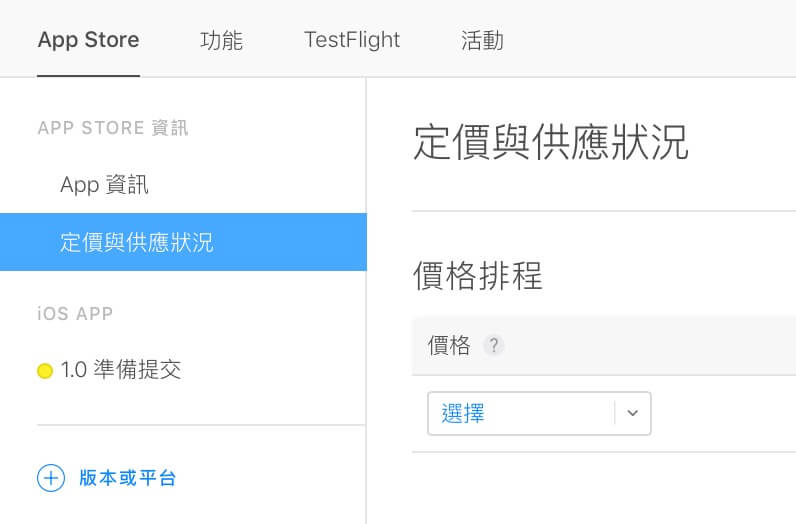Click the 價格排程 section heading
Screen dimensions: 796x524
tap(478, 275)
